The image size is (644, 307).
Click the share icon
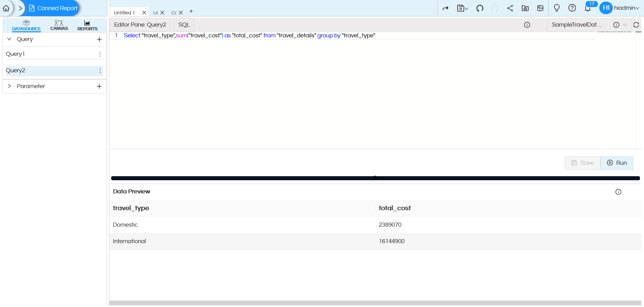click(x=510, y=8)
